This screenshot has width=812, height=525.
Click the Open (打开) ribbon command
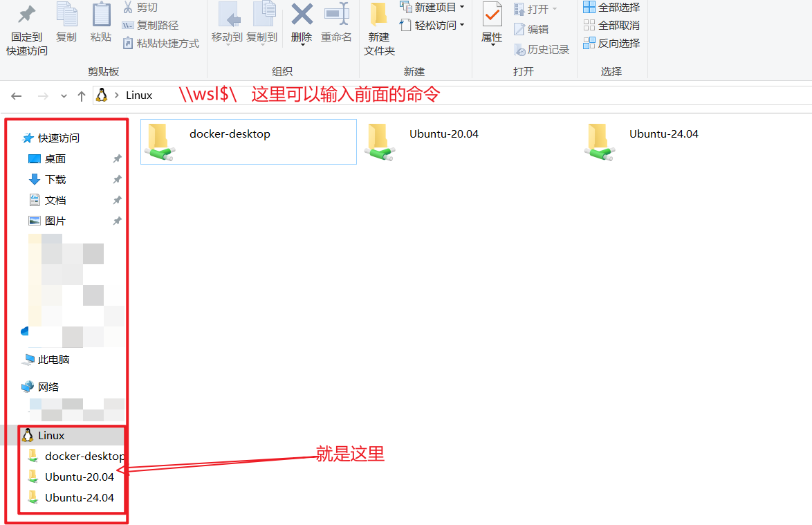(535, 9)
